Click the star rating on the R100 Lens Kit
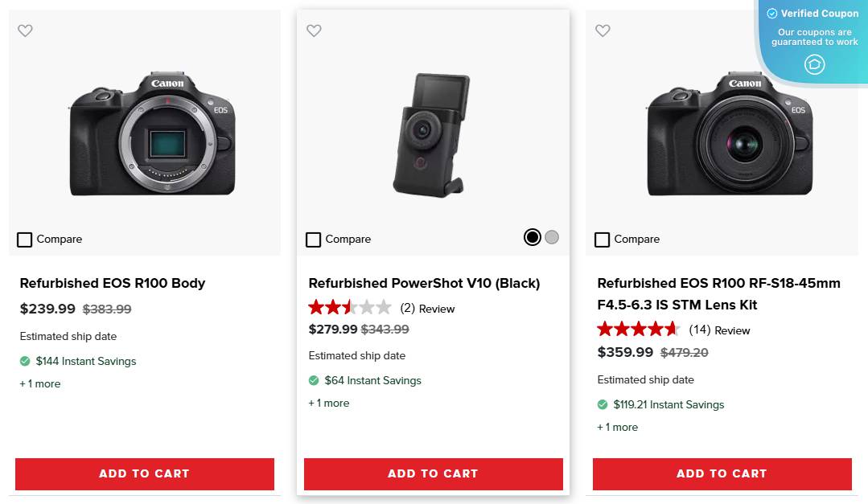The image size is (868, 504). pos(639,329)
